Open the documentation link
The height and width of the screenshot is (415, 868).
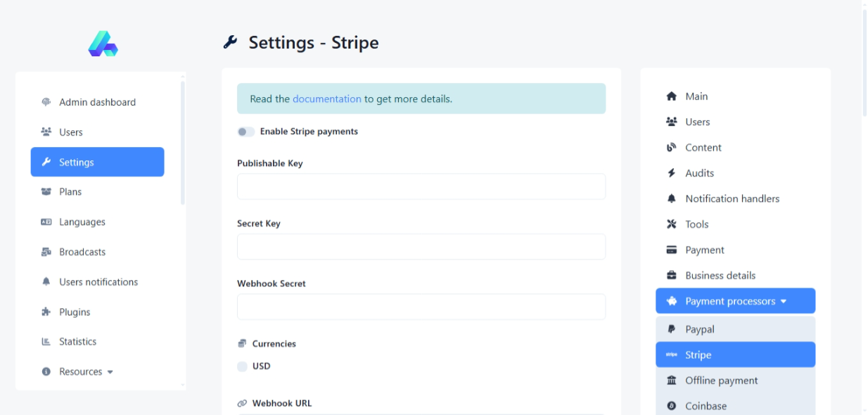click(x=326, y=99)
